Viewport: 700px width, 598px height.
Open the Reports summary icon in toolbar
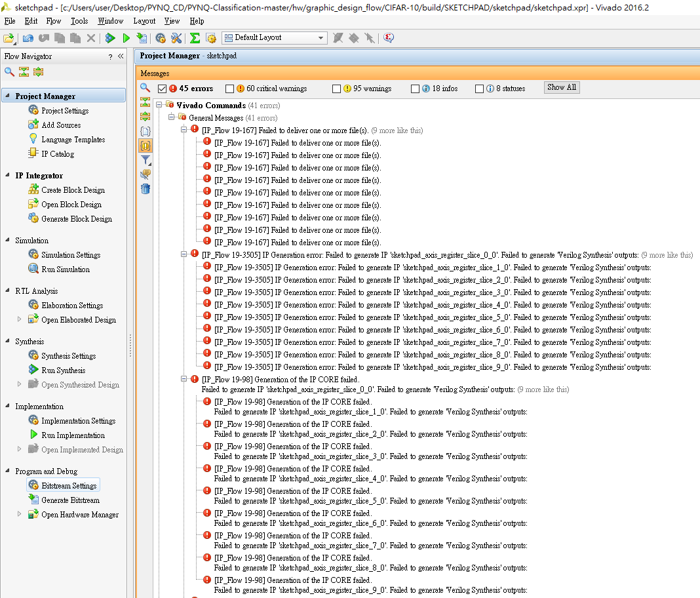click(x=194, y=38)
